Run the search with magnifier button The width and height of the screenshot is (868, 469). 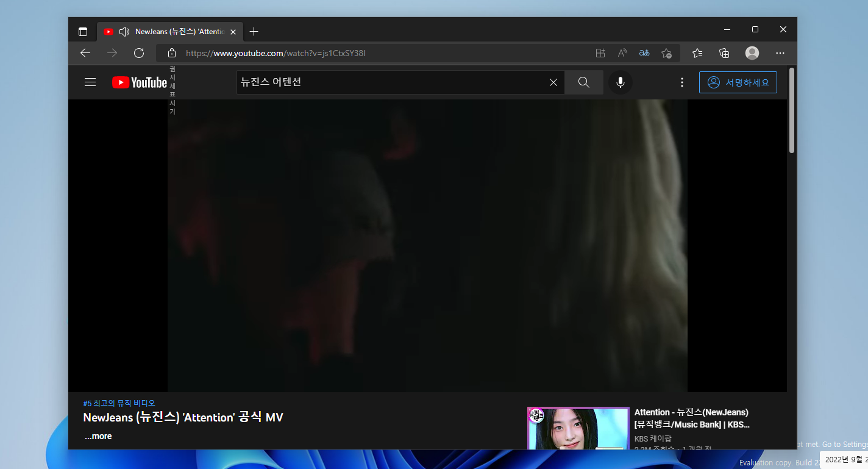click(x=584, y=82)
